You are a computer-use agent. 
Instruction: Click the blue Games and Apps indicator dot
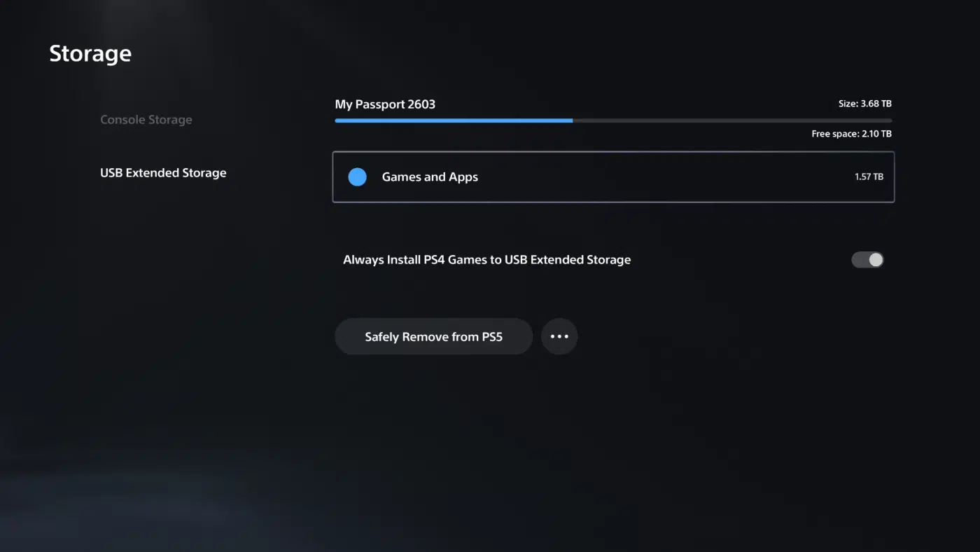pyautogui.click(x=357, y=177)
